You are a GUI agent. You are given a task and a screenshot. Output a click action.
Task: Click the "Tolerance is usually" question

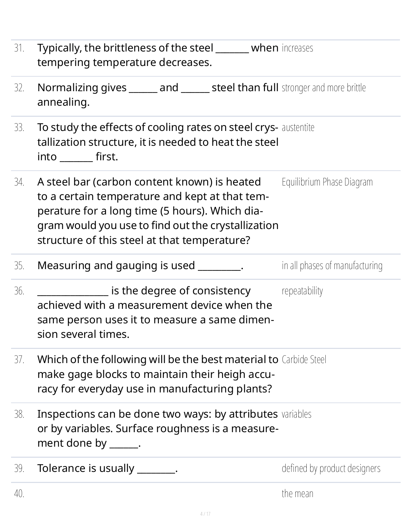click(107, 468)
